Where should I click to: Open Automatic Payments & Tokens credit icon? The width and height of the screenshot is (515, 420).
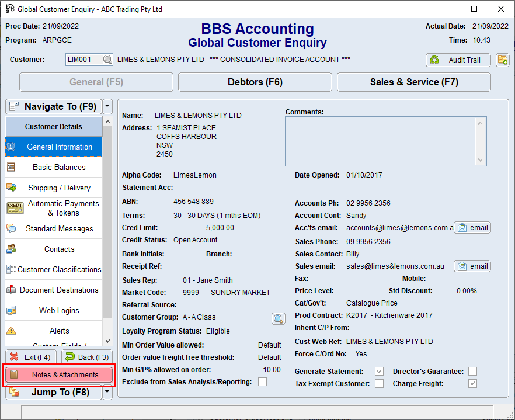pos(15,207)
